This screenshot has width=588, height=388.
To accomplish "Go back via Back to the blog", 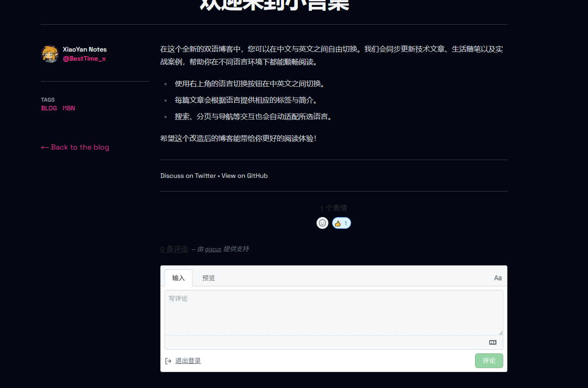I will click(75, 147).
